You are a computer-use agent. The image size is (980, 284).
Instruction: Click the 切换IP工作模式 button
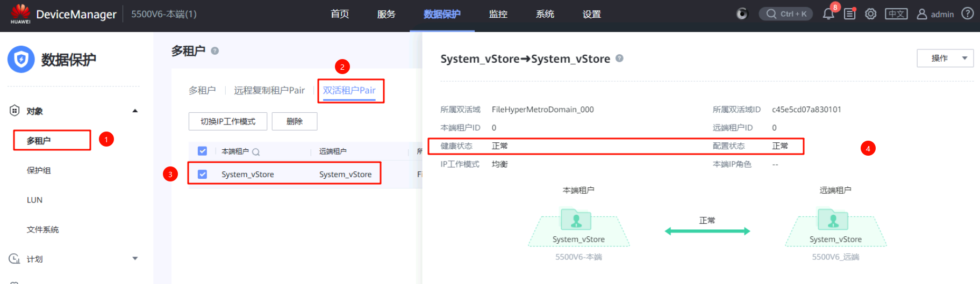(228, 121)
